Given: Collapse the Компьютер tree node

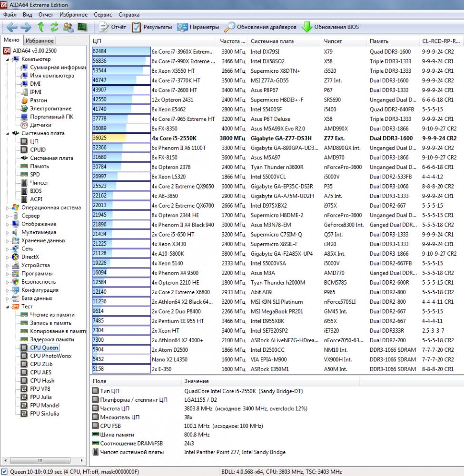Looking at the screenshot, I should pos(8,59).
